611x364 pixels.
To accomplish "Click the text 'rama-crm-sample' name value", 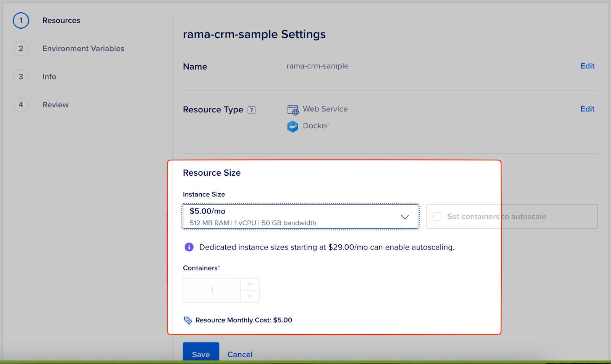I will [317, 66].
